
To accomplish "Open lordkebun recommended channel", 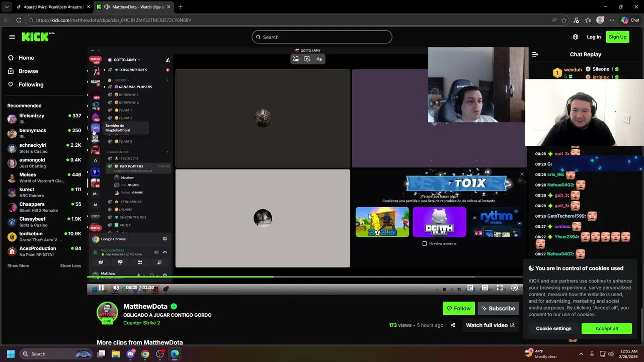I will pos(44,237).
